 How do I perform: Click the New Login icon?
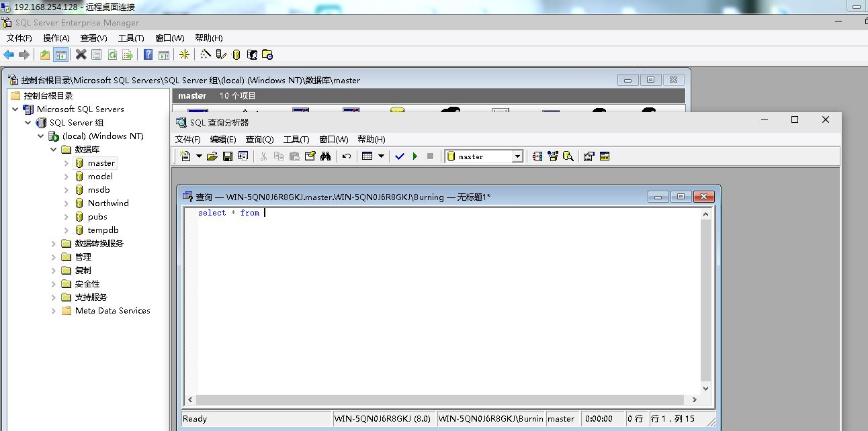[252, 55]
